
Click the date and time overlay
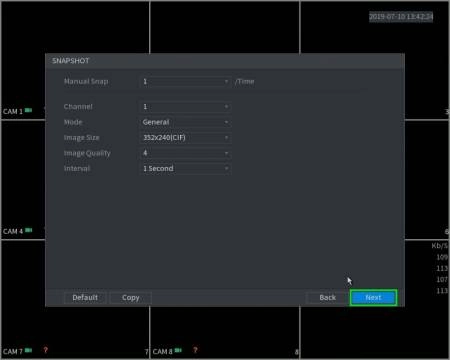401,16
